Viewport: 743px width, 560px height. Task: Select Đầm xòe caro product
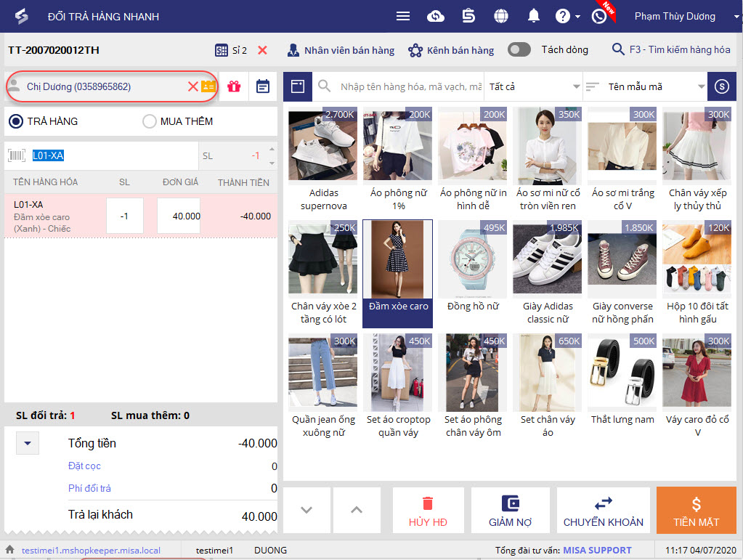click(398, 274)
